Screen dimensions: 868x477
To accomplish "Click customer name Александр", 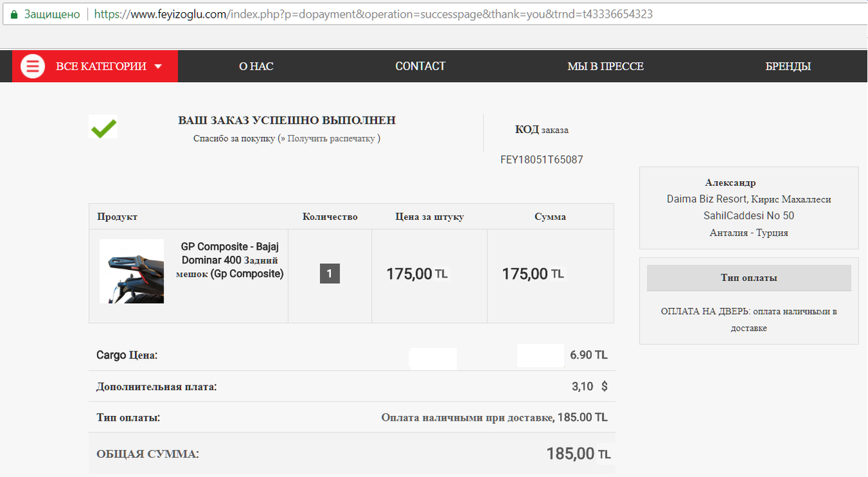I will [x=730, y=183].
